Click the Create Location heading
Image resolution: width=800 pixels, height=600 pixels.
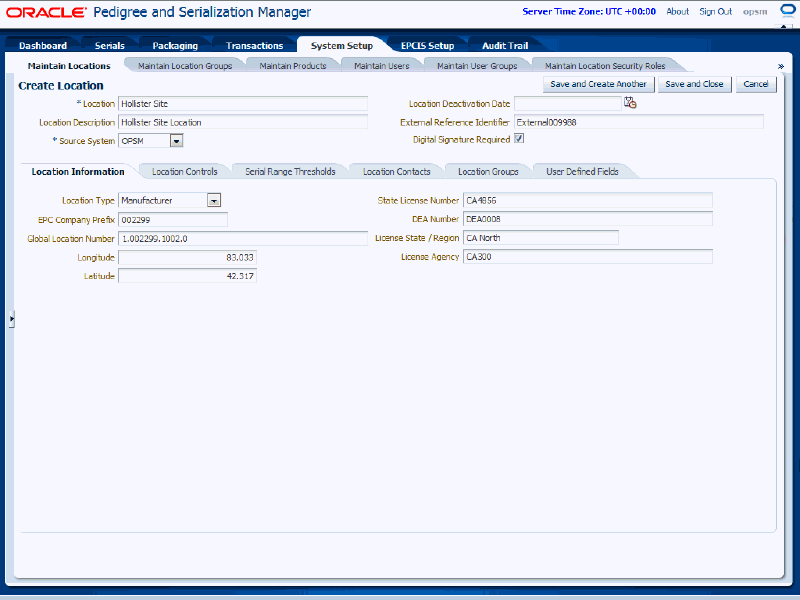61,86
